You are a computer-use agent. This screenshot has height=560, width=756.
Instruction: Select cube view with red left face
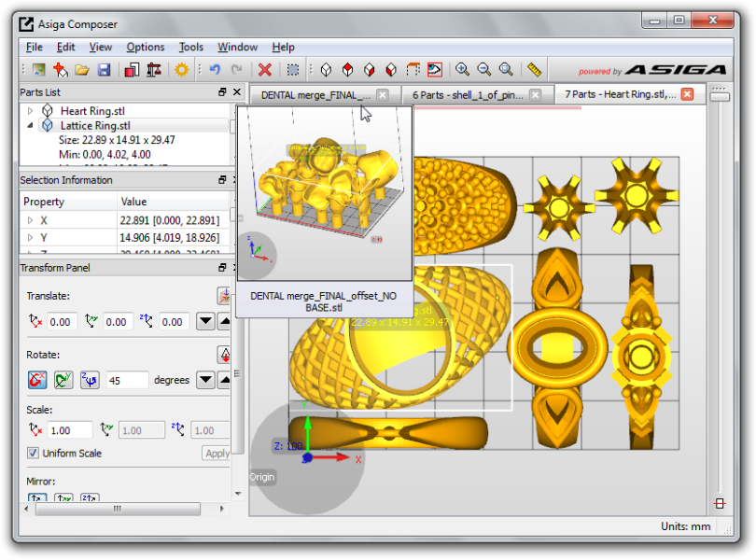(391, 70)
